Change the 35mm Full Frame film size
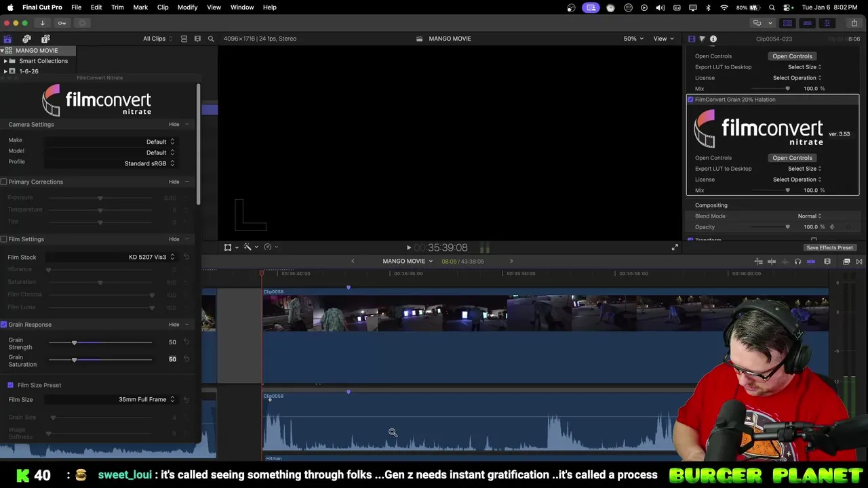868x488 pixels. [x=110, y=399]
